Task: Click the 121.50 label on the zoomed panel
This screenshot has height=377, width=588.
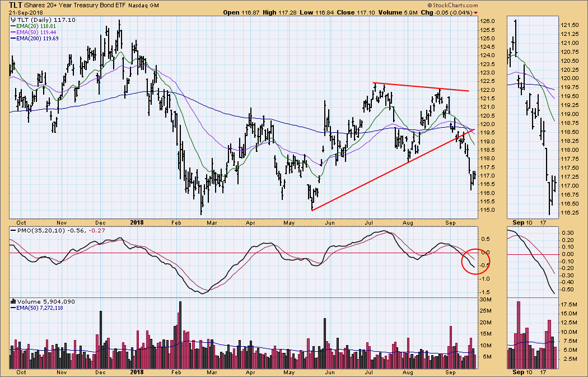Action: point(570,25)
